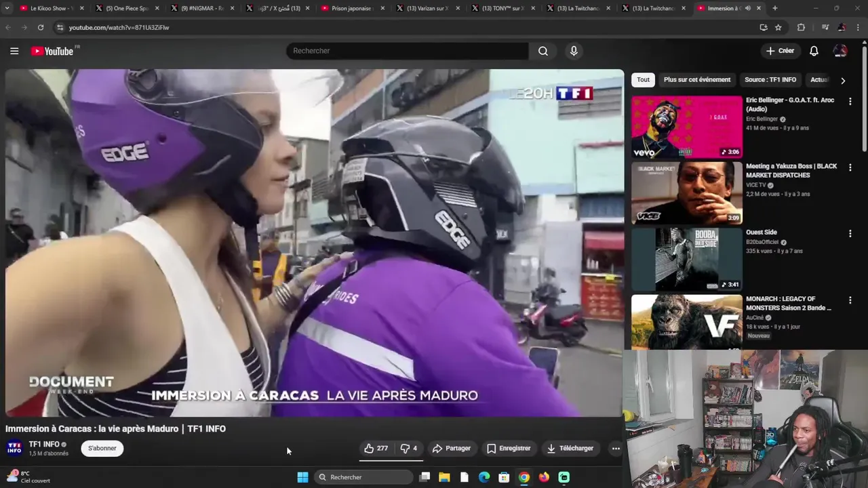Open MONARCH Legacy of Monsters title
Viewport: 868px width, 488px height.
point(789,303)
